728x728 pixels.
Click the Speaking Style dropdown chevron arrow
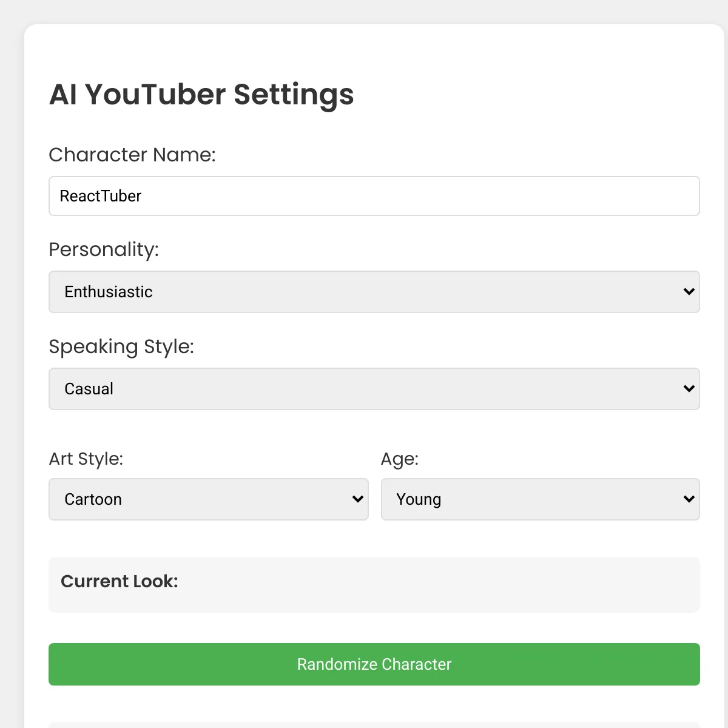point(689,389)
